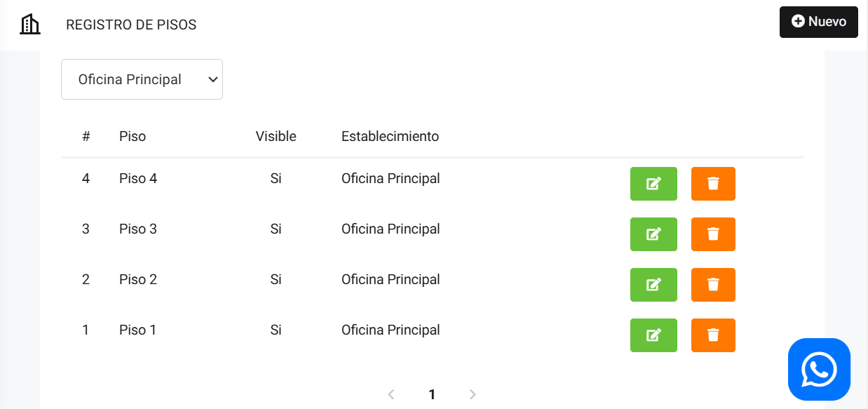Edit the Piso 1 row

click(653, 335)
